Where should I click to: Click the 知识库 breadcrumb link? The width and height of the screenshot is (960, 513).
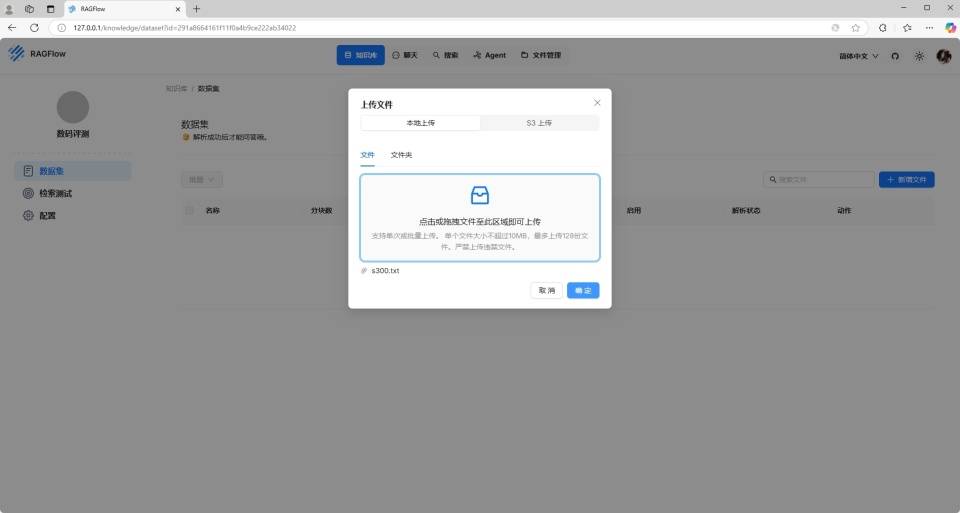pyautogui.click(x=176, y=89)
